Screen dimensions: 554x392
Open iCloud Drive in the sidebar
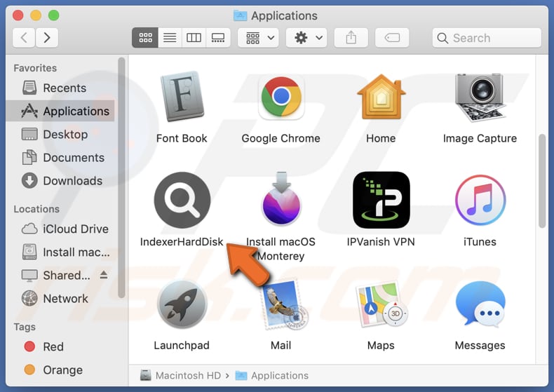pos(60,229)
